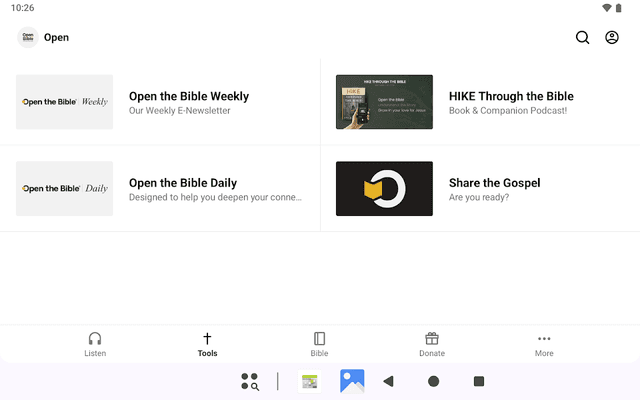
Task: Open the Open the Bible Daily thumbnail
Action: [64, 189]
